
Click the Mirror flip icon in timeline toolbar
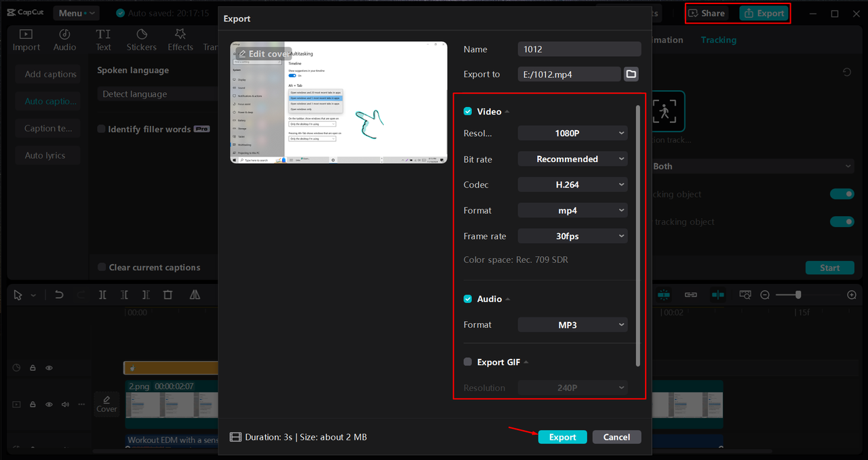195,295
